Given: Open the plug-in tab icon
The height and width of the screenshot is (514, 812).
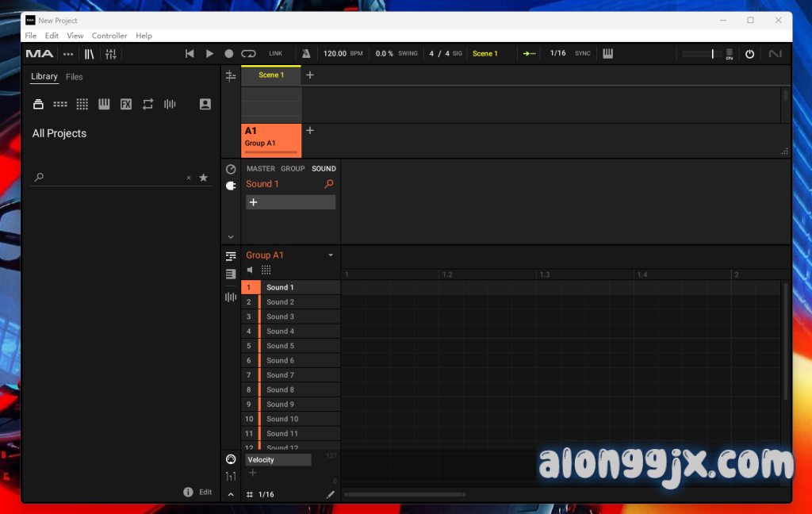Looking at the screenshot, I should tap(231, 186).
